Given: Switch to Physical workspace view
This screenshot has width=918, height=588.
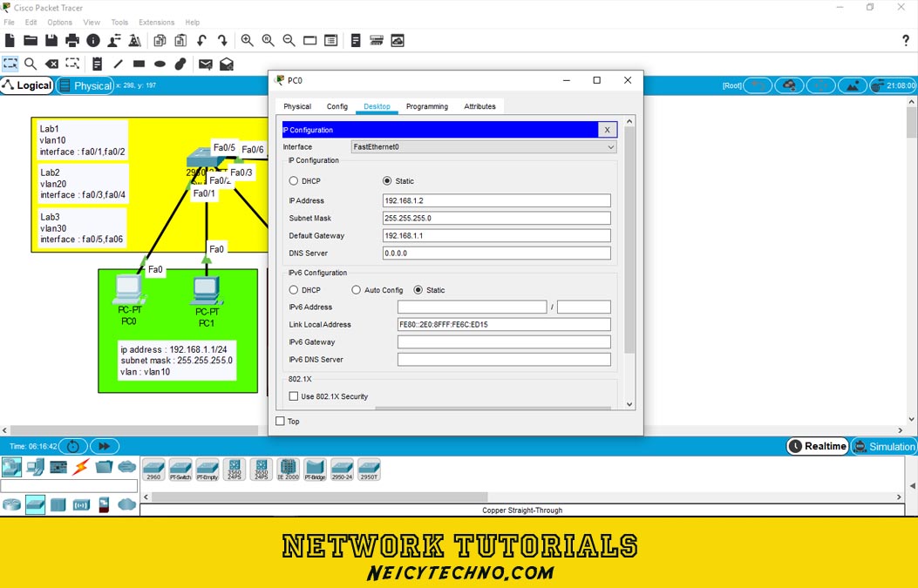Looking at the screenshot, I should [85, 85].
